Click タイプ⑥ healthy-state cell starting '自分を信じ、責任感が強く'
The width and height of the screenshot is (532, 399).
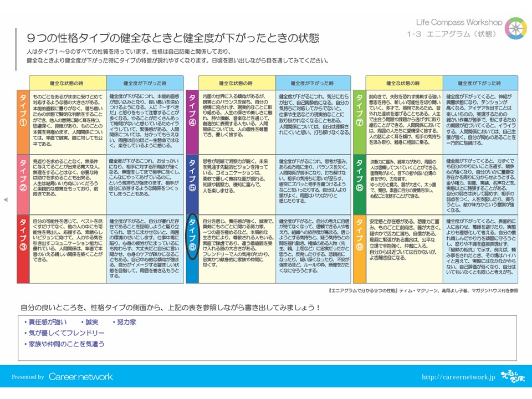click(237, 249)
